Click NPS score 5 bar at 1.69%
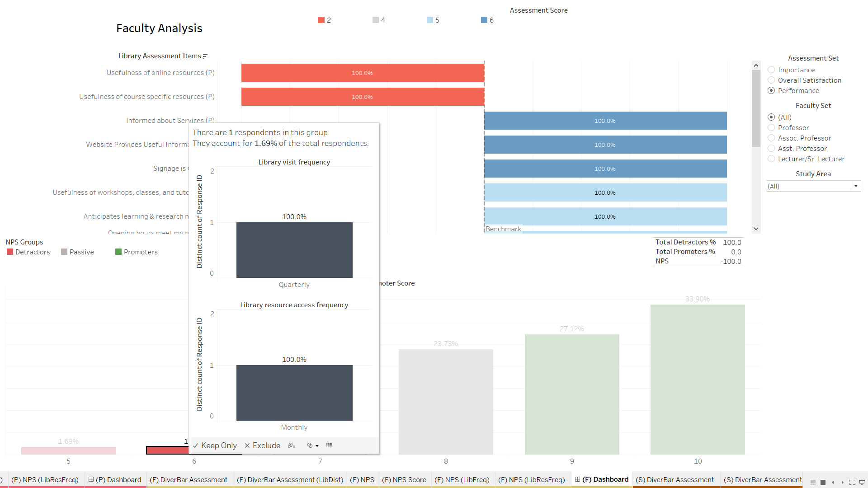Image resolution: width=868 pixels, height=488 pixels. point(68,450)
